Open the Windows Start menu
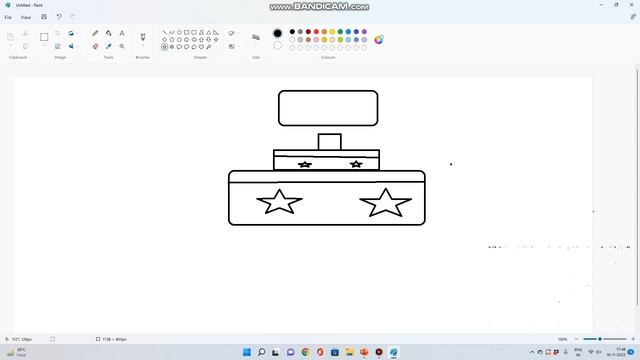 247,352
